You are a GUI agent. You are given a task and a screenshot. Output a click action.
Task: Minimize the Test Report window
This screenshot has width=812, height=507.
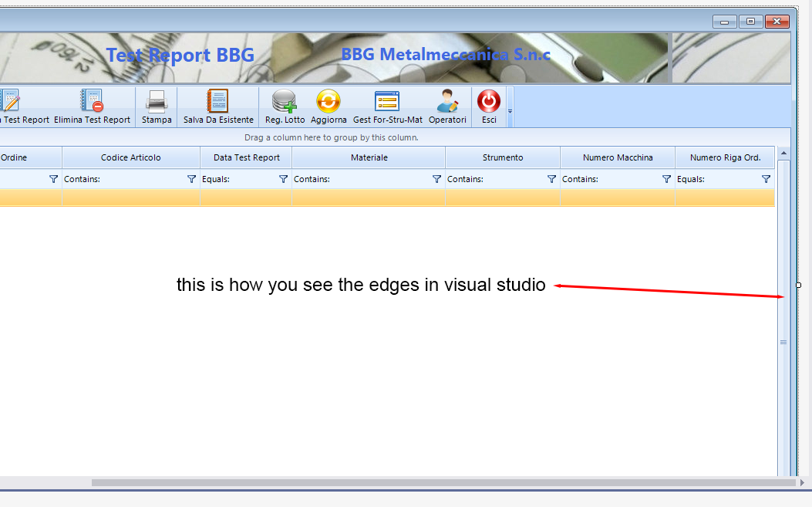coord(725,22)
